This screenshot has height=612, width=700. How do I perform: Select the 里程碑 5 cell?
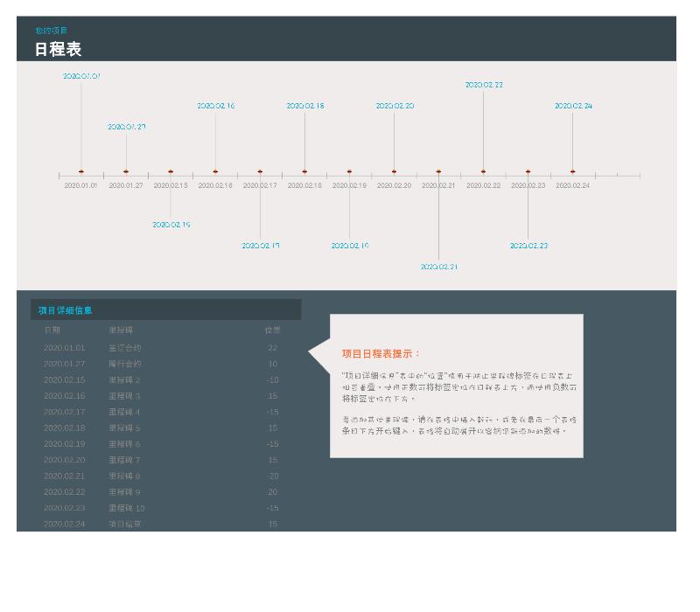(124, 428)
